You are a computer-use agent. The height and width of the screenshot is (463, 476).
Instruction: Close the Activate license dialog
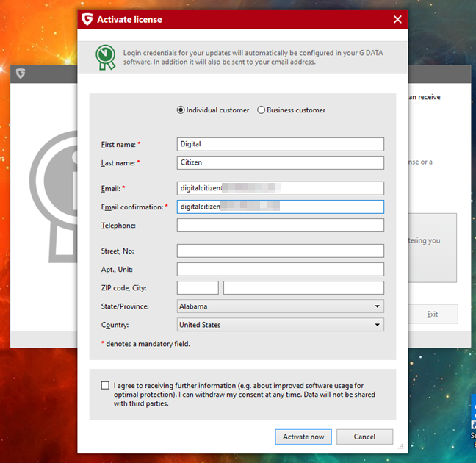click(x=397, y=19)
